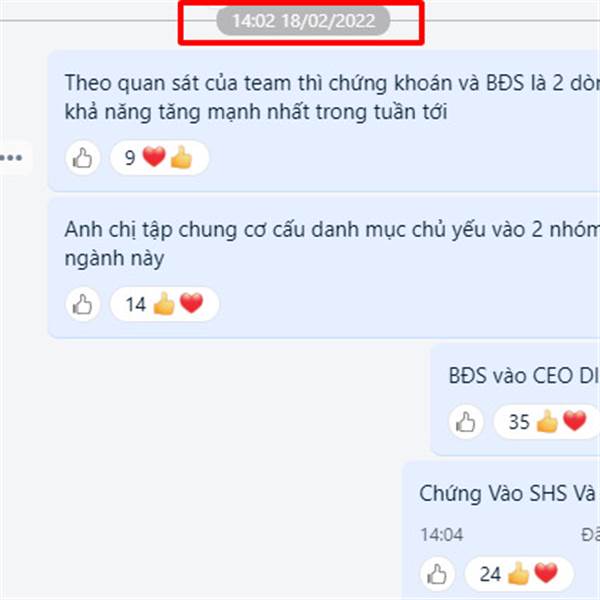
Task: Like the "BĐS vào CEO" message
Action: (466, 422)
